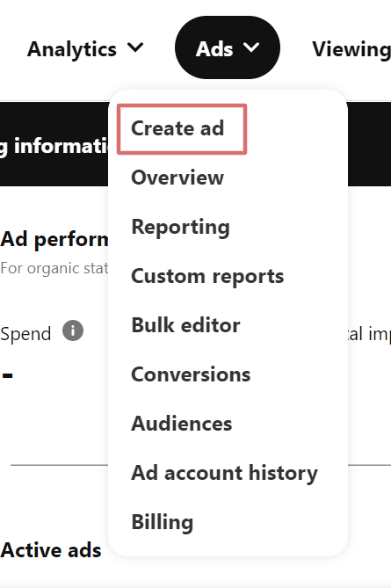Navigate to Audiences
Screen dimensions: 391x588
coord(182,424)
